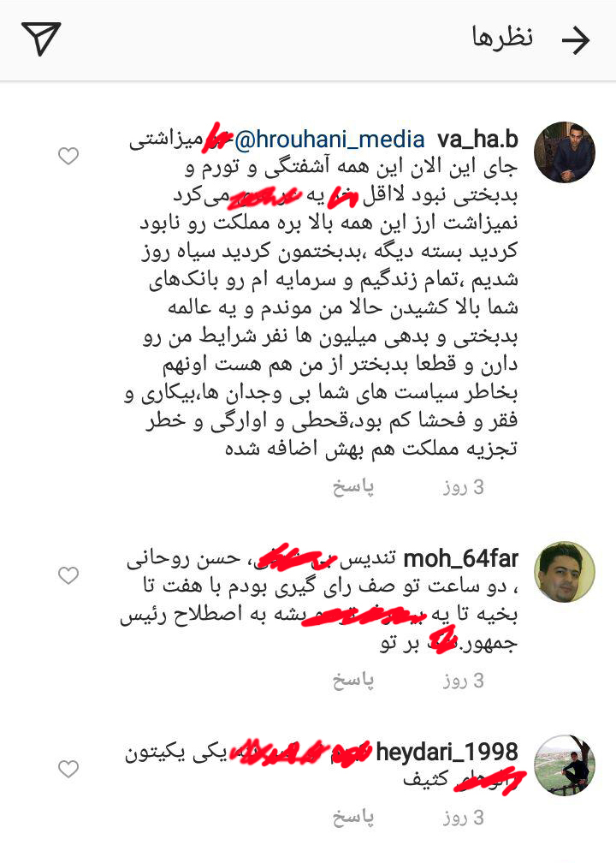Reply (پاسخ) to moh_64far comment
616x863 pixels.
[x=353, y=681]
